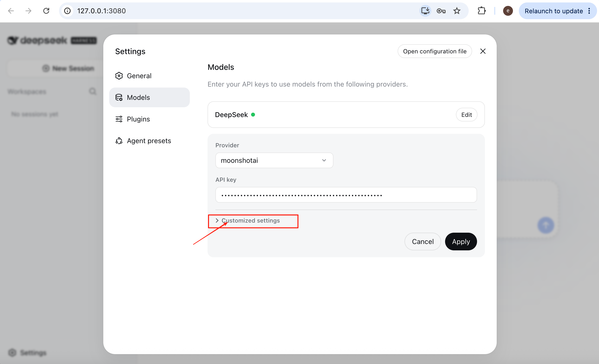Screen dimensions: 599x364
Task: Close the Settings dialog
Action: 483,51
